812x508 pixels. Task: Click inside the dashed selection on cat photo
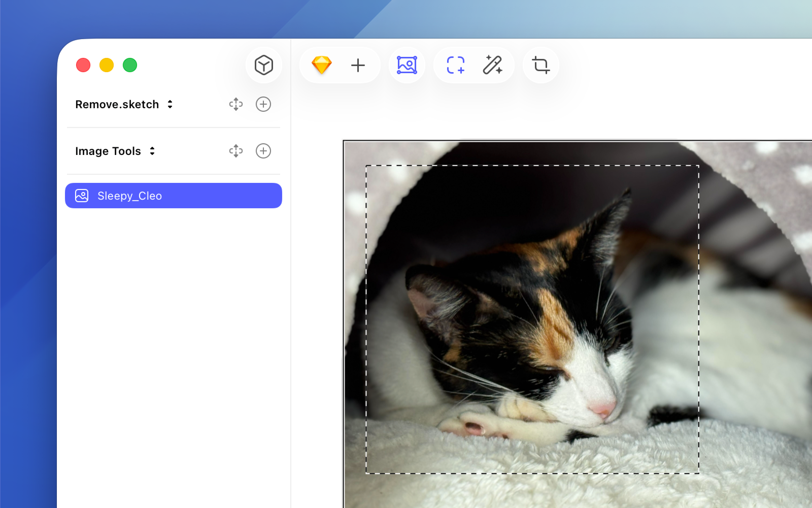click(x=532, y=319)
